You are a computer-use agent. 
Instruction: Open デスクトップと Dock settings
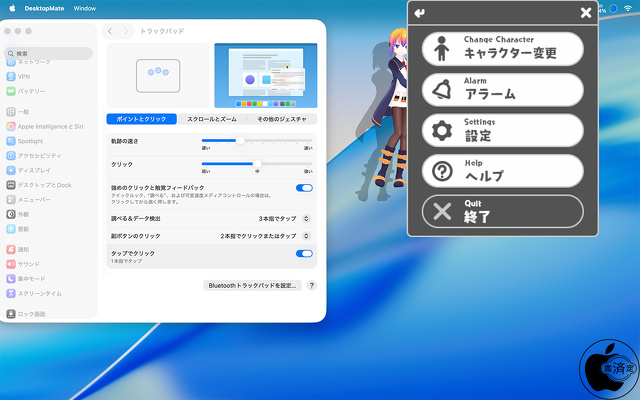(39, 185)
